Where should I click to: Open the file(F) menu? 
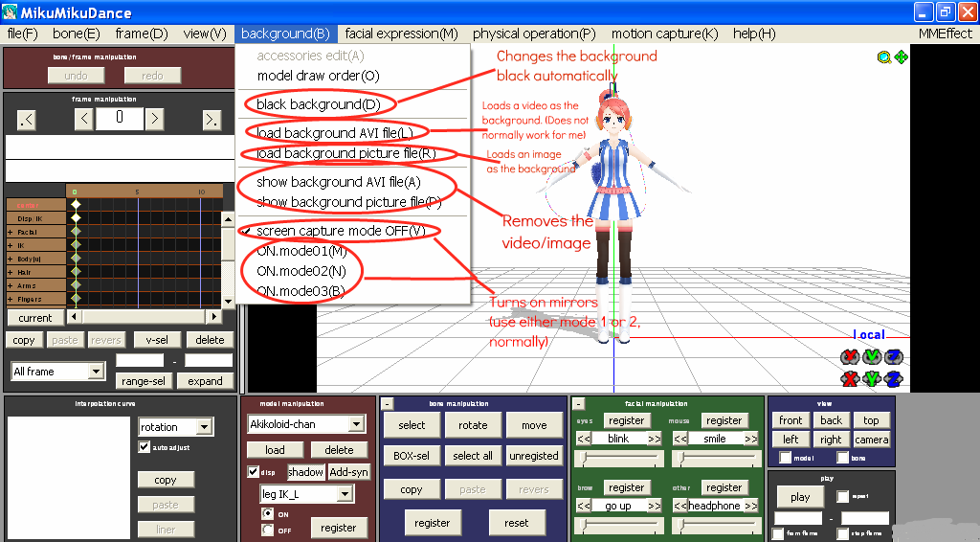[23, 34]
